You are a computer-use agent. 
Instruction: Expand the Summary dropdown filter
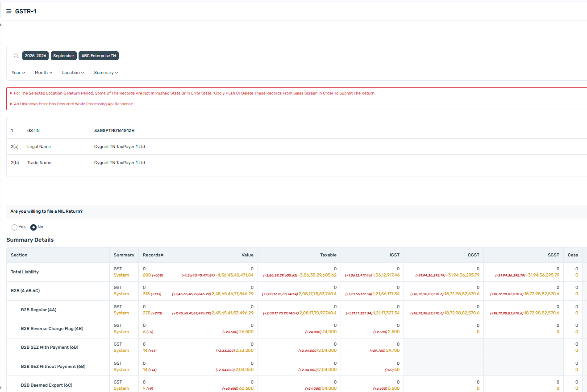coord(106,73)
